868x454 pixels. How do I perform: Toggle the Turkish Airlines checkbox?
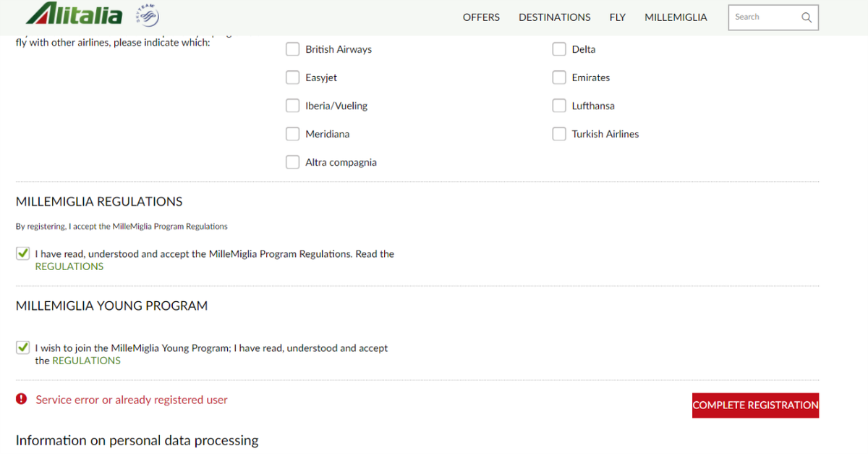(x=559, y=134)
